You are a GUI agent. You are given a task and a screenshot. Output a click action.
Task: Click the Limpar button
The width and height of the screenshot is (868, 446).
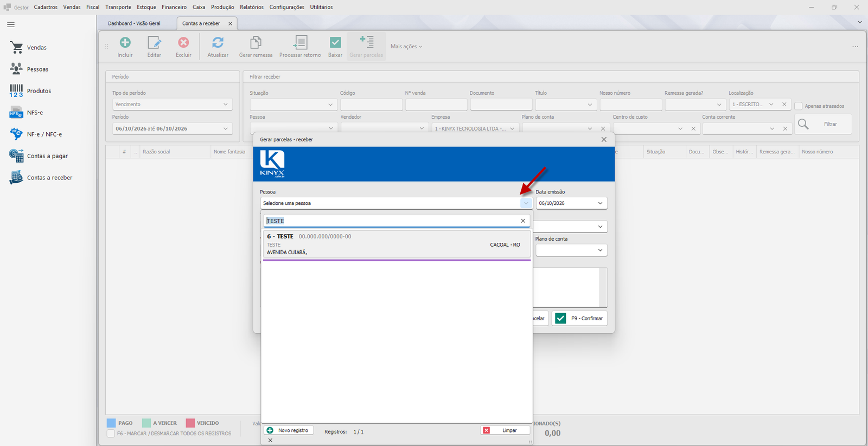point(505,430)
